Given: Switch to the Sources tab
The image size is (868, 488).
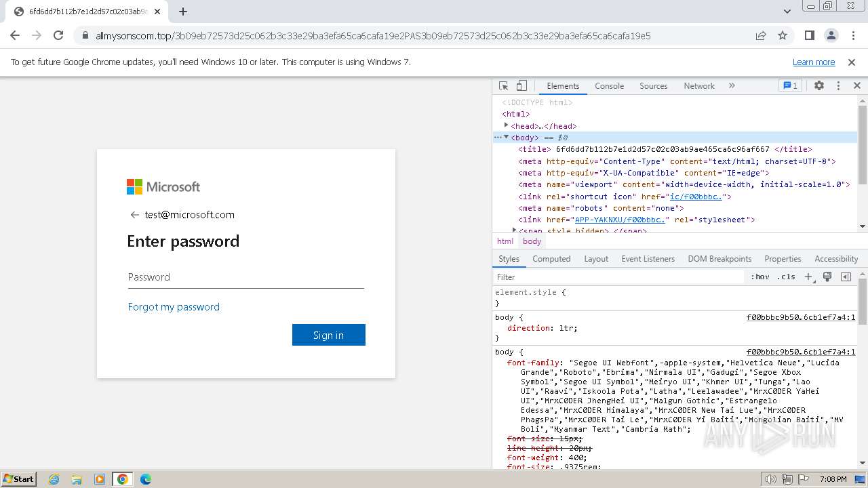Looking at the screenshot, I should (654, 86).
